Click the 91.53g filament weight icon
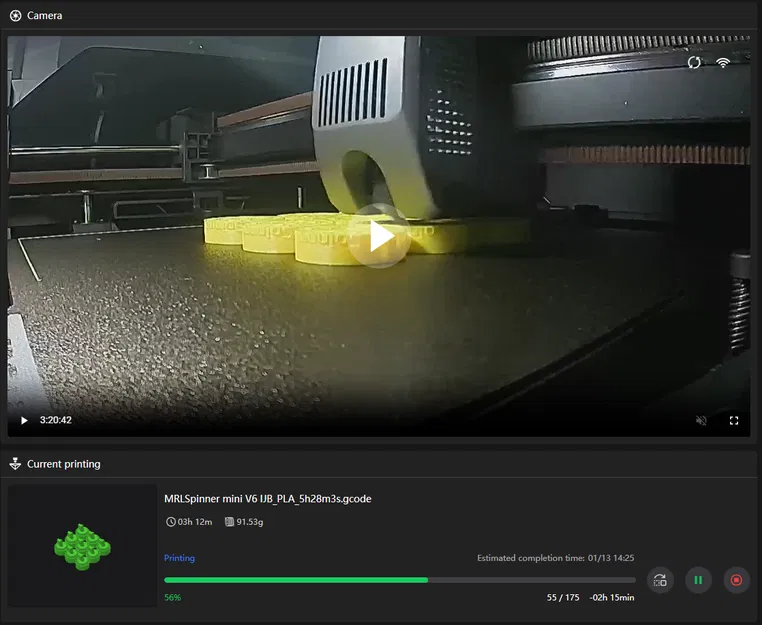Screen dimensions: 762x625 click(x=229, y=521)
